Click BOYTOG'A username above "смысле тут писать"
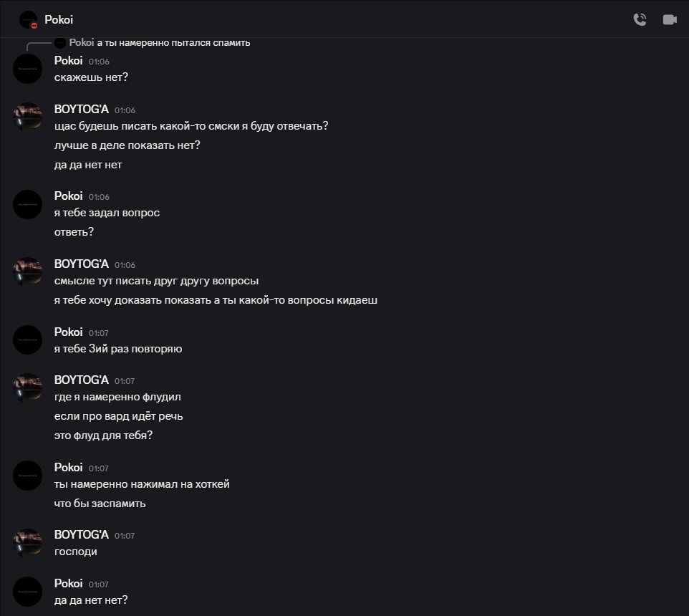689x616 pixels. click(82, 264)
